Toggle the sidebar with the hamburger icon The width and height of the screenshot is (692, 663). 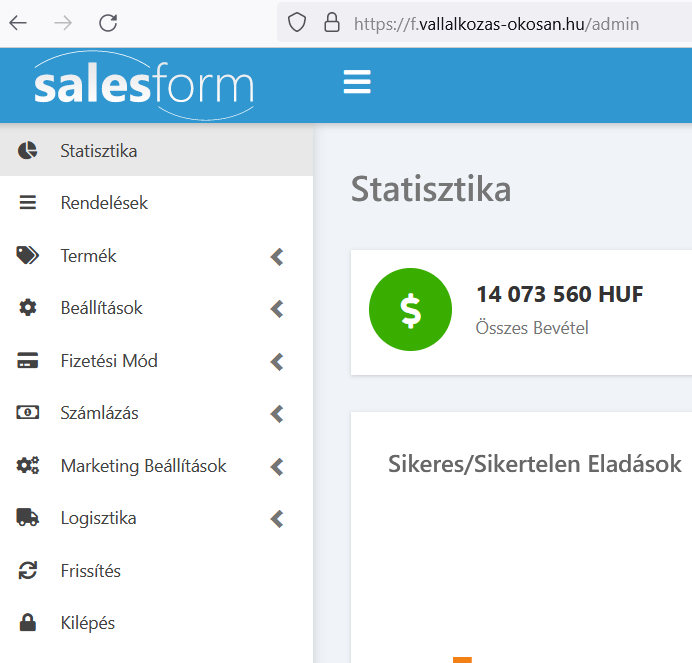357,82
